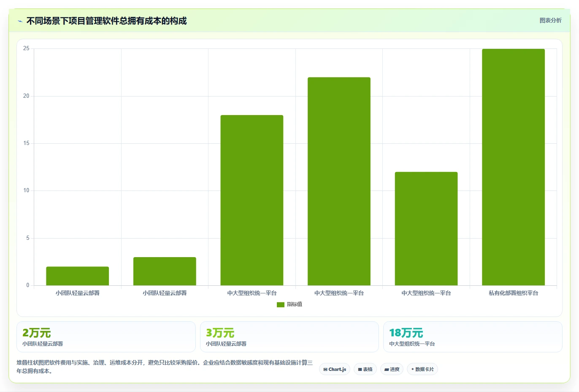Click the shortest bar with value 2

point(78,276)
